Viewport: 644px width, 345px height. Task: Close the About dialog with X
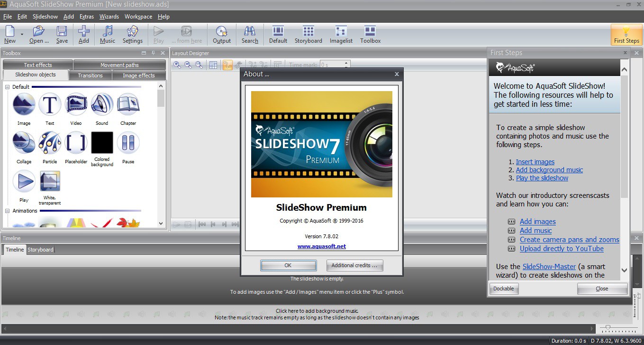click(397, 74)
